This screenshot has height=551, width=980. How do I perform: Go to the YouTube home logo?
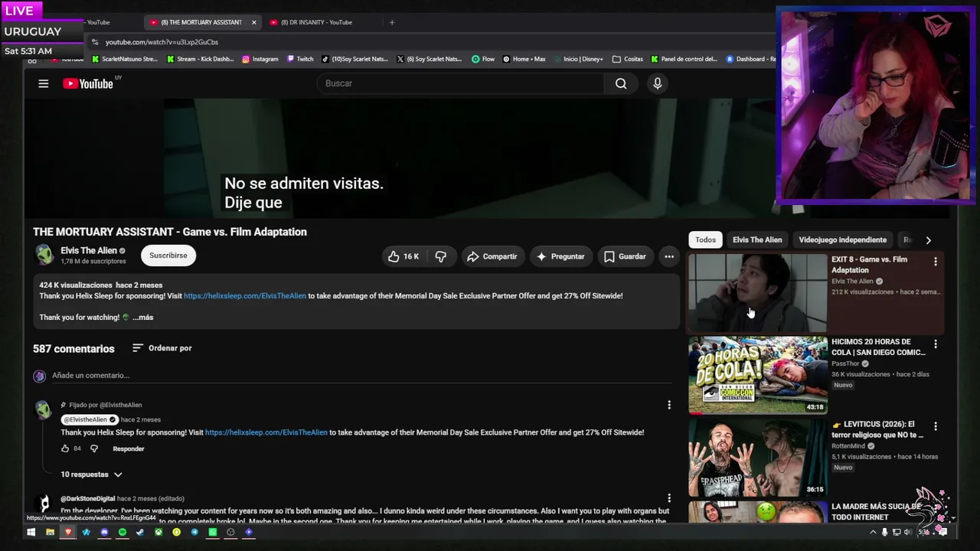coord(88,83)
